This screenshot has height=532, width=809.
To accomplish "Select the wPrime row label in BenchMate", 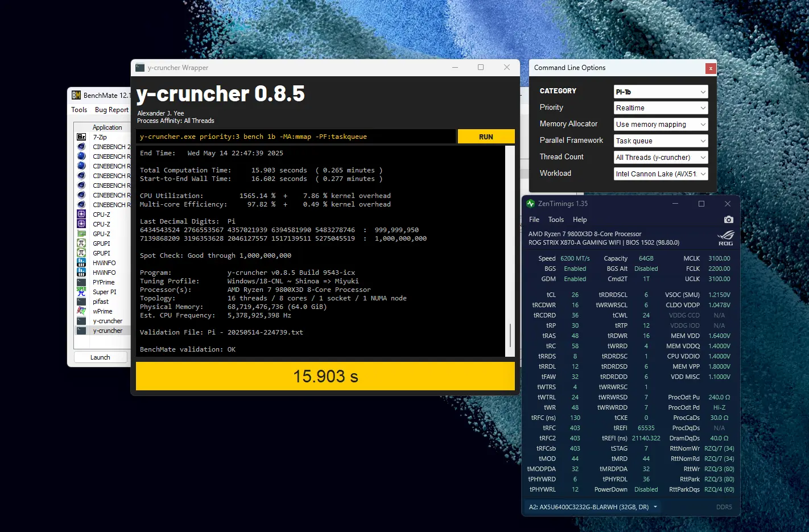I will point(102,311).
